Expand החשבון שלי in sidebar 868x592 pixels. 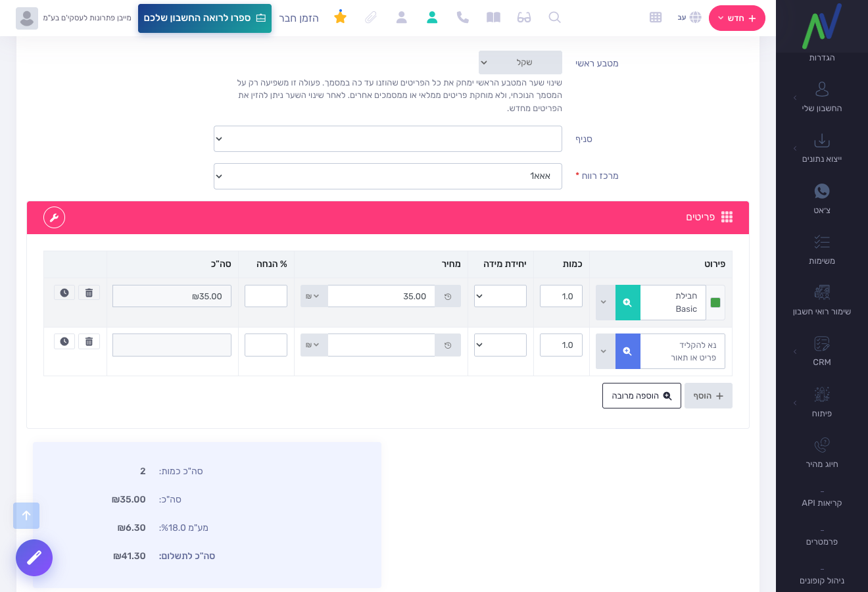822,97
